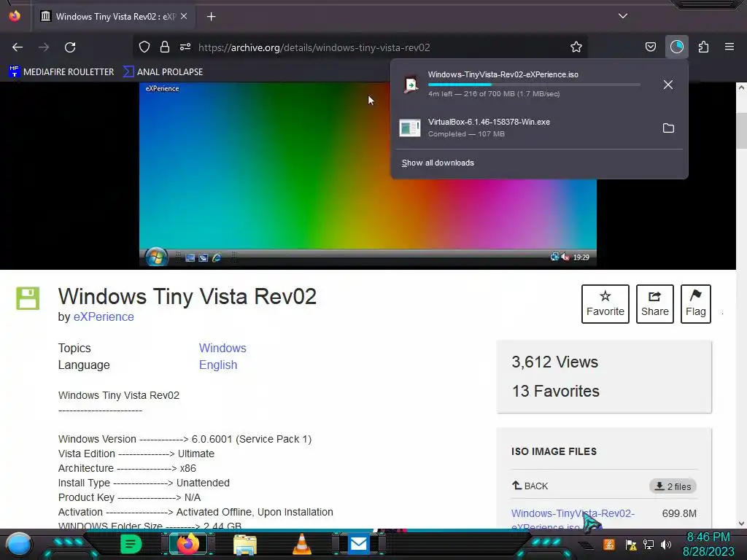Click the 699.8M file size
Viewport: 747px width, 560px height.
coord(679,513)
